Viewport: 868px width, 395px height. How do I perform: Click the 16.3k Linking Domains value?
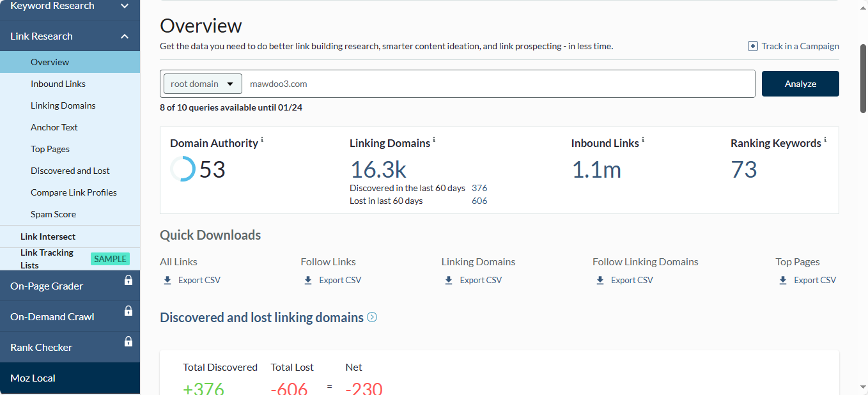tap(378, 169)
